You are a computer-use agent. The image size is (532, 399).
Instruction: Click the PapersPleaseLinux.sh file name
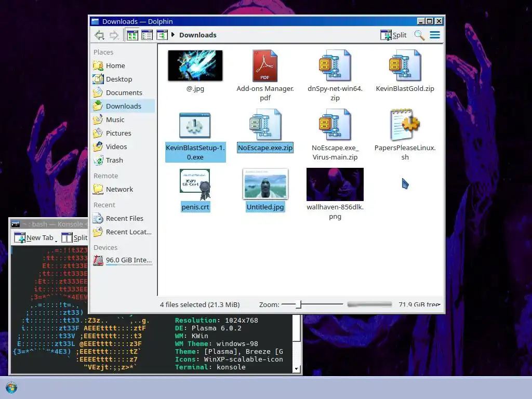click(x=405, y=152)
